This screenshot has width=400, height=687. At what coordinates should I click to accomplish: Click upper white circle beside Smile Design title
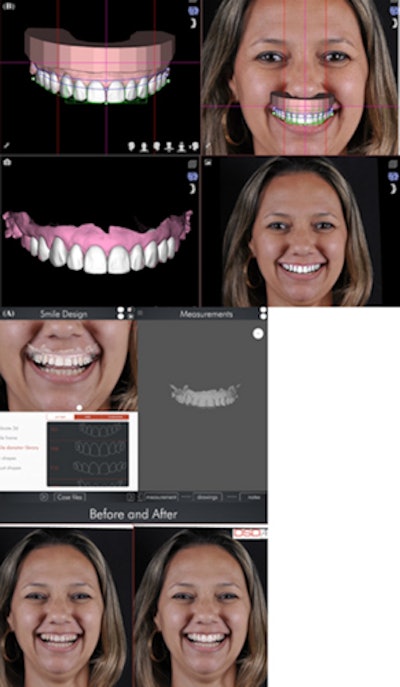(120, 310)
